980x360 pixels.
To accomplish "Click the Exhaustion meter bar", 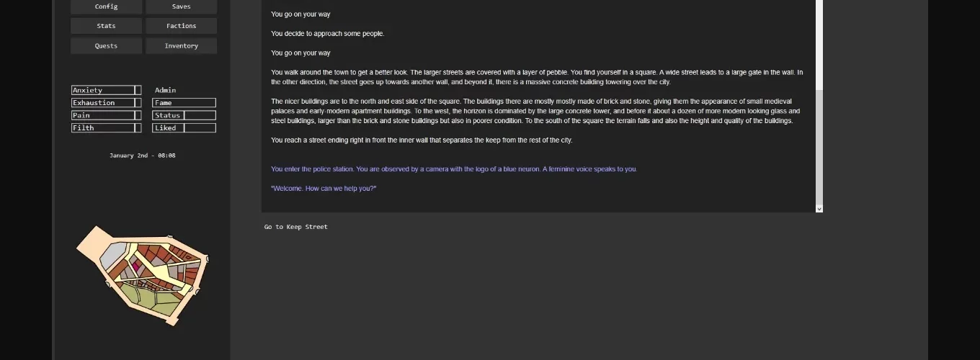I will pyautogui.click(x=106, y=103).
